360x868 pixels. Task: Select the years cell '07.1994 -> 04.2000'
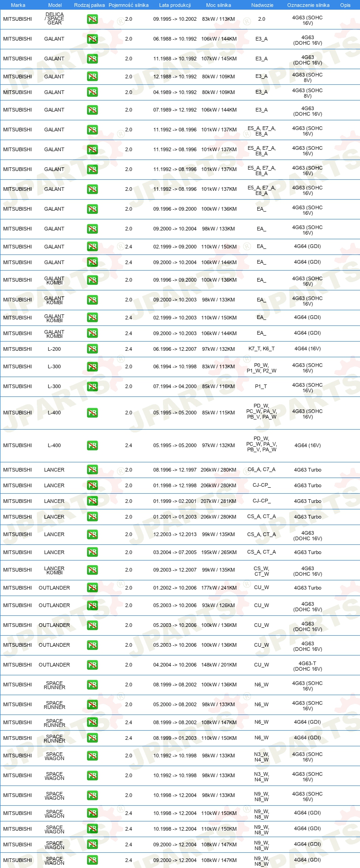175,387
